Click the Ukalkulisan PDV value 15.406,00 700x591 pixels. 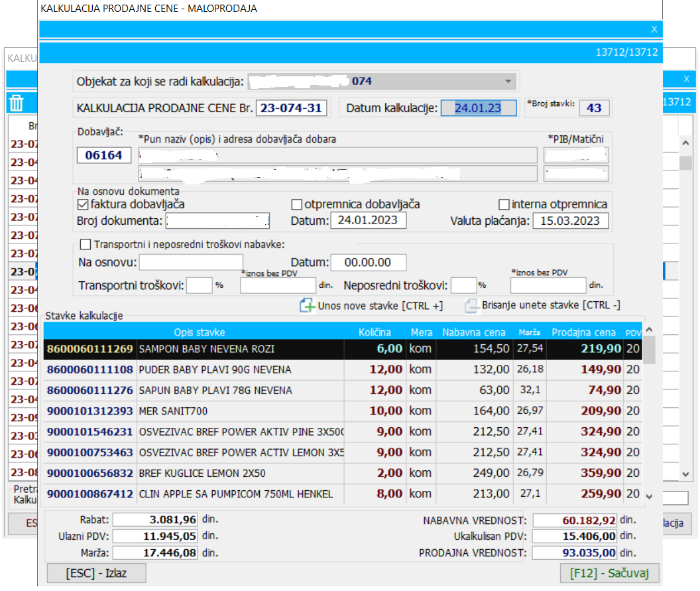click(x=575, y=537)
